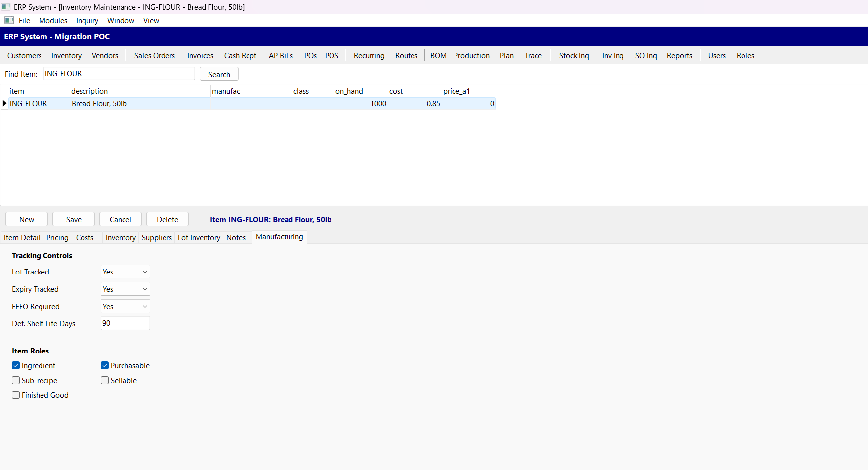Open Plan module
The height and width of the screenshot is (470, 868).
506,55
